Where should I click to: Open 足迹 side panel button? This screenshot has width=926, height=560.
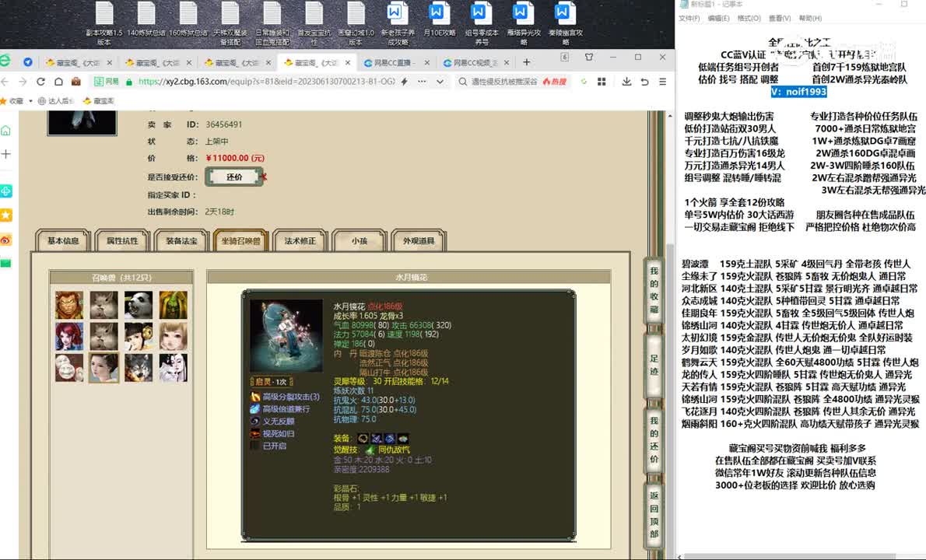point(654,366)
